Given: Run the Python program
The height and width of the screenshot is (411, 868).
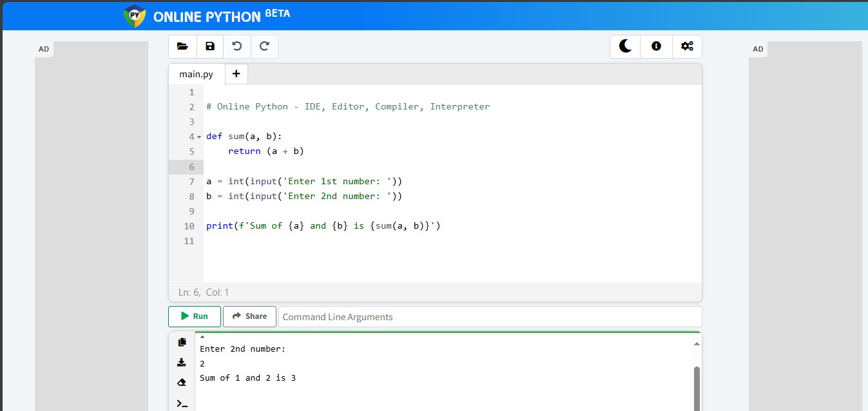Looking at the screenshot, I should click(195, 316).
